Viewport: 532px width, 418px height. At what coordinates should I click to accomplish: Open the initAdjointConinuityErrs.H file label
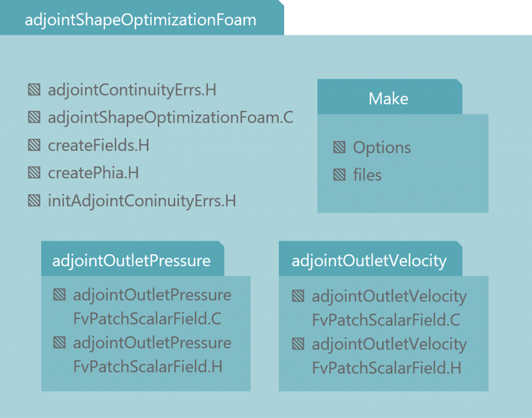142,201
